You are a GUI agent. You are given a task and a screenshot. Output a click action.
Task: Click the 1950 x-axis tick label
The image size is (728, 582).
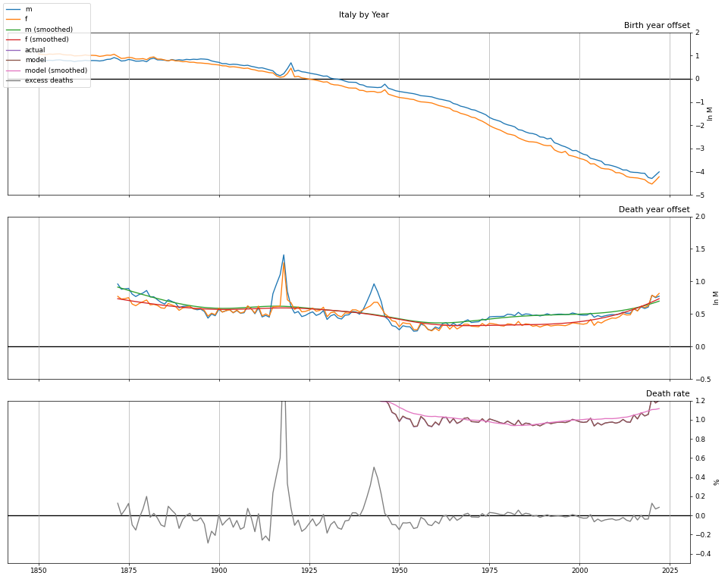click(399, 570)
